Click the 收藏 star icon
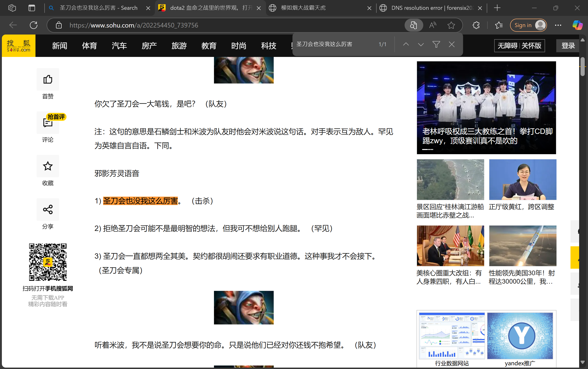 click(x=48, y=166)
